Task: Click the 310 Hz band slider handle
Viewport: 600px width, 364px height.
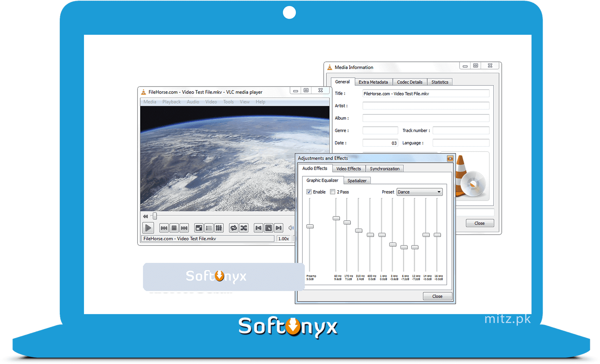Action: click(x=359, y=231)
